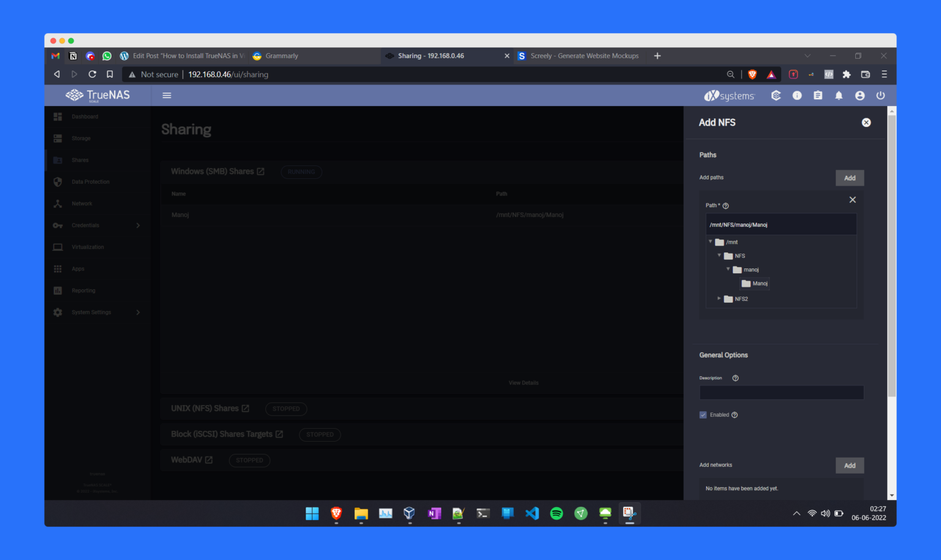
Task: Check TrueNAS alerts via the bell icon
Action: (839, 96)
